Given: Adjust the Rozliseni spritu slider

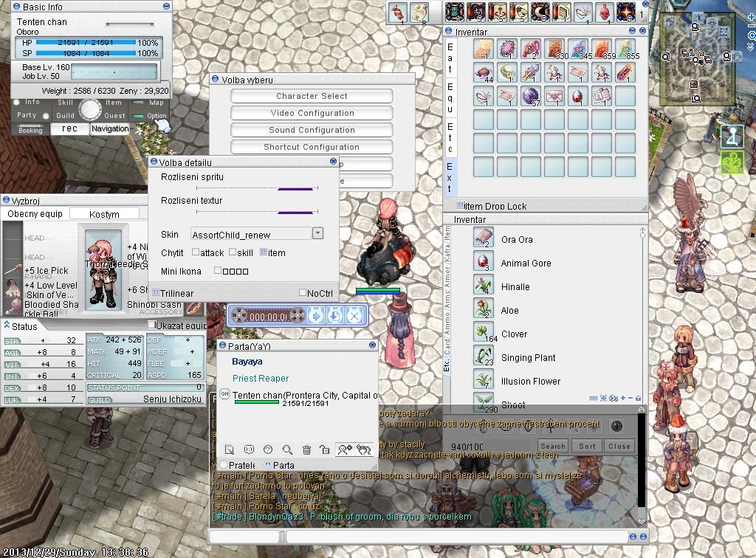Looking at the screenshot, I should pos(257,188).
